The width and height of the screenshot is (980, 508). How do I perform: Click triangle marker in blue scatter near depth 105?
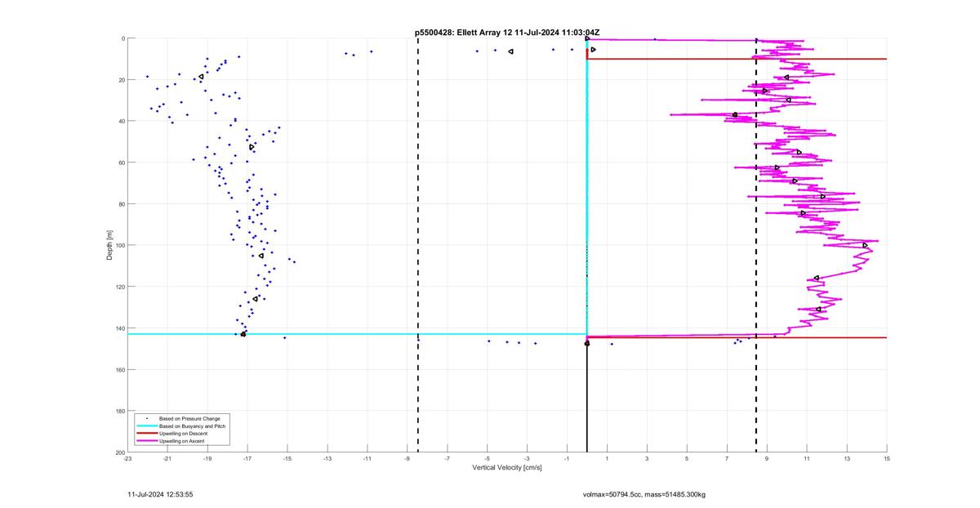[261, 256]
